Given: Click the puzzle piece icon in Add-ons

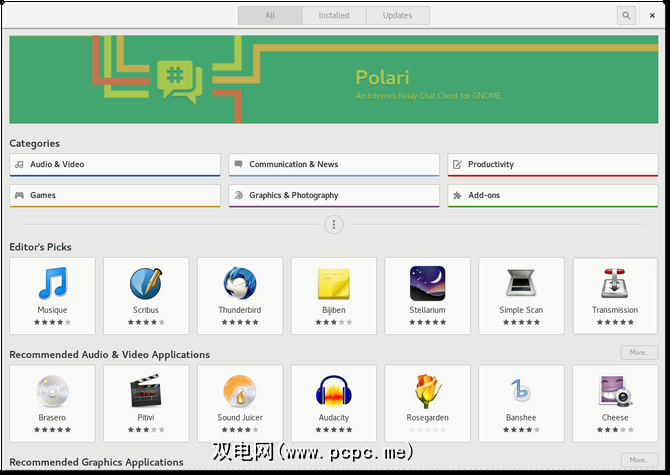Looking at the screenshot, I should click(457, 195).
